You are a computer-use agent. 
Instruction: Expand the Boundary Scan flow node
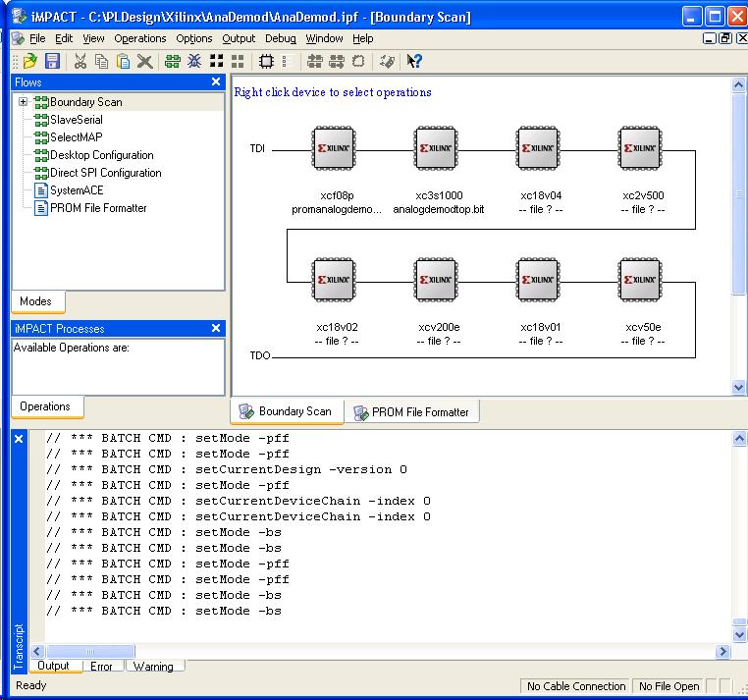pos(23,102)
